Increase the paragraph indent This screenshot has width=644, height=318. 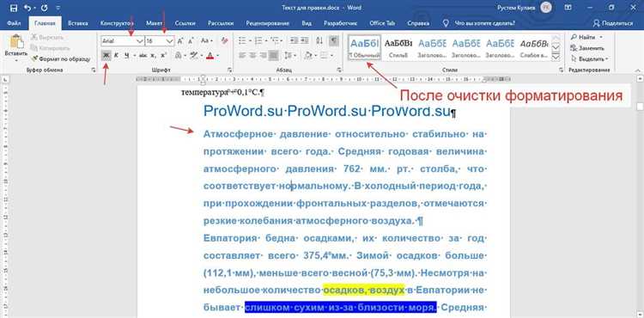[x=305, y=41]
